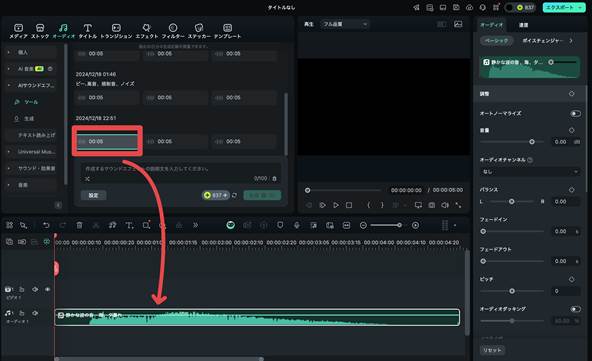Click the audio note tool in timeline toolbar
Viewport: 592px width, 361px height.
[113, 225]
